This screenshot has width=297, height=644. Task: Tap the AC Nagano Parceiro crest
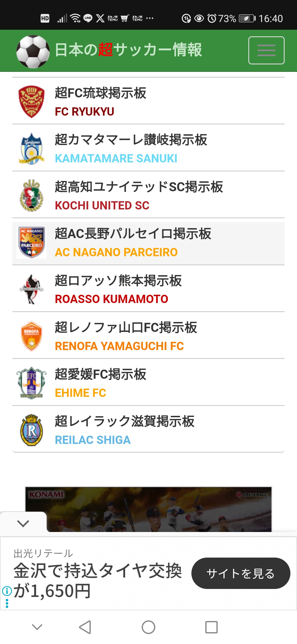[x=31, y=242]
